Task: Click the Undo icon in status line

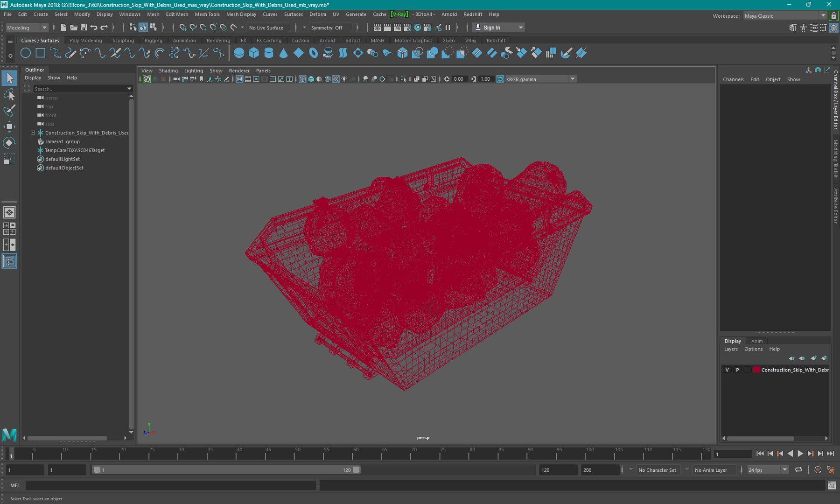Action: point(94,28)
